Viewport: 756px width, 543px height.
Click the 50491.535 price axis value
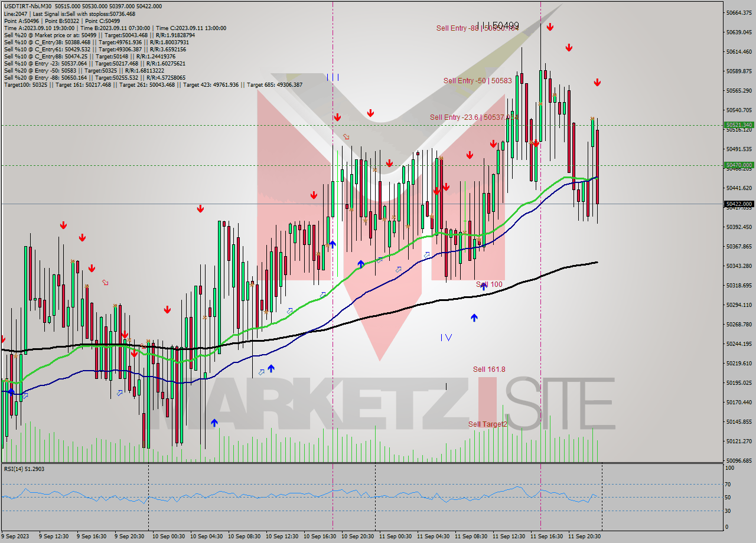739,149
